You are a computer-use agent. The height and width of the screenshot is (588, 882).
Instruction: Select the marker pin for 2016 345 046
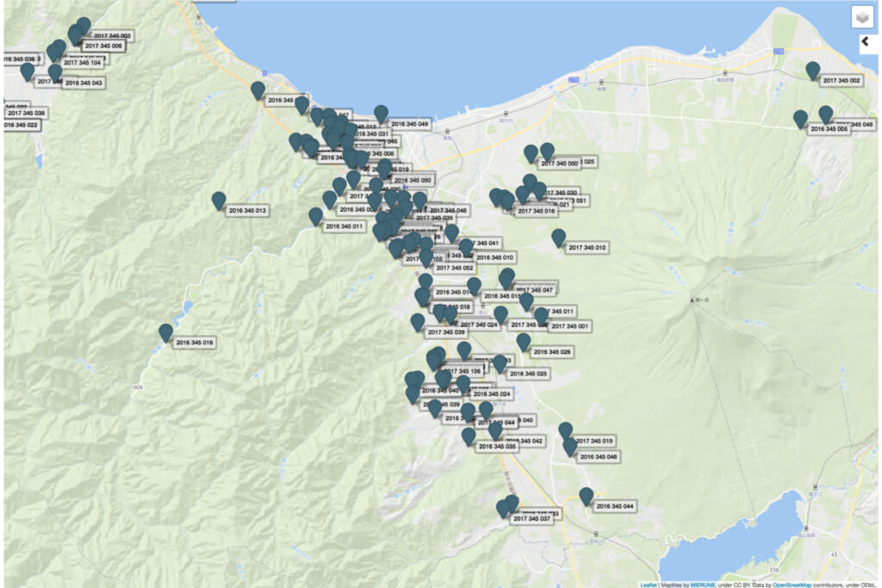[x=570, y=447]
